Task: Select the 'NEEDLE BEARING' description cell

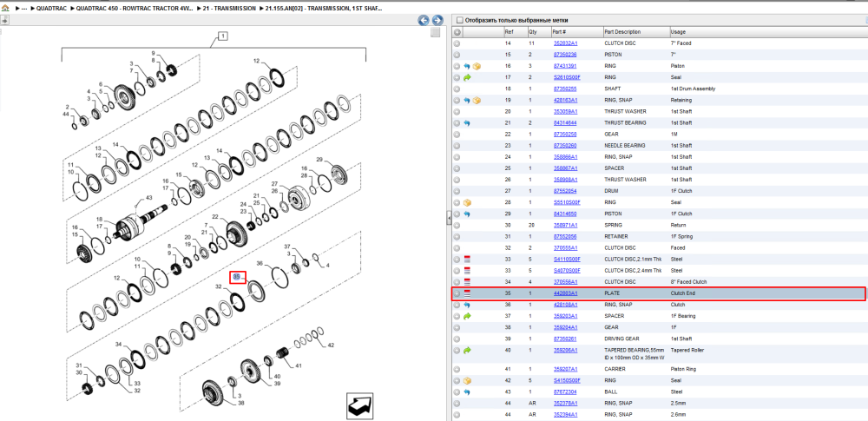Action: [x=621, y=146]
